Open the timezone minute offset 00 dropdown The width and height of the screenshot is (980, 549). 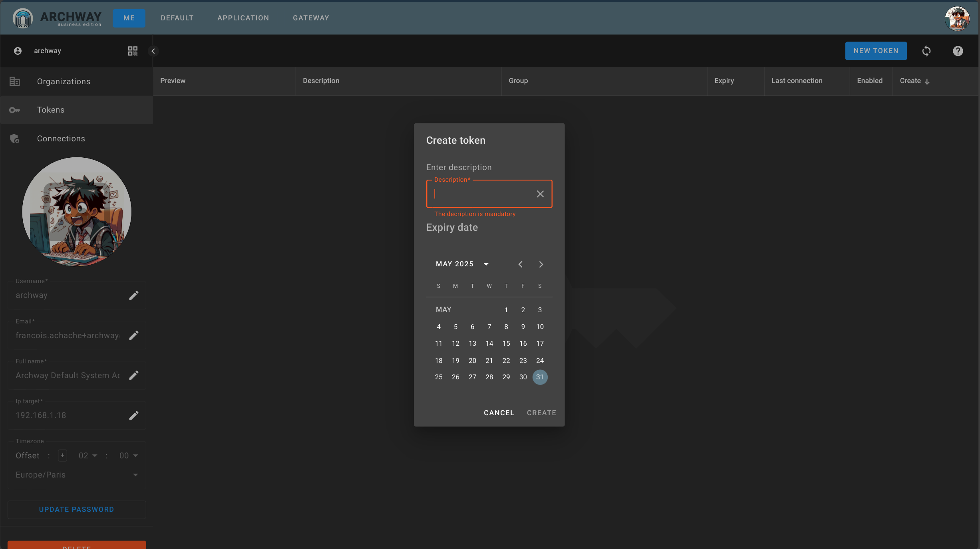(129, 456)
